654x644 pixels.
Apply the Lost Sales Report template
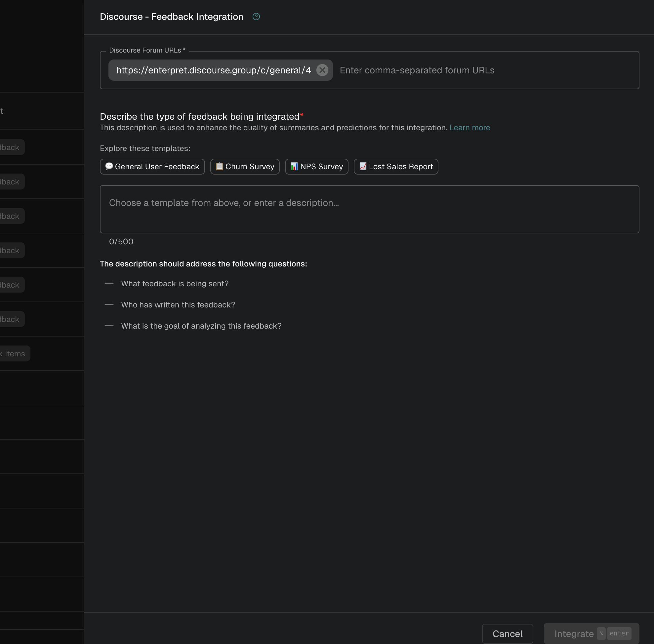pyautogui.click(x=396, y=166)
